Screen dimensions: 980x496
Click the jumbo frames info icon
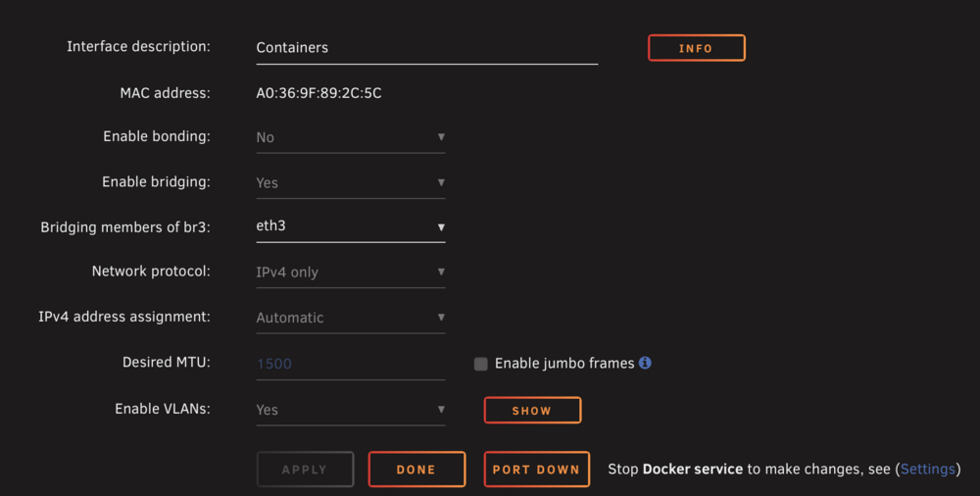click(x=645, y=363)
